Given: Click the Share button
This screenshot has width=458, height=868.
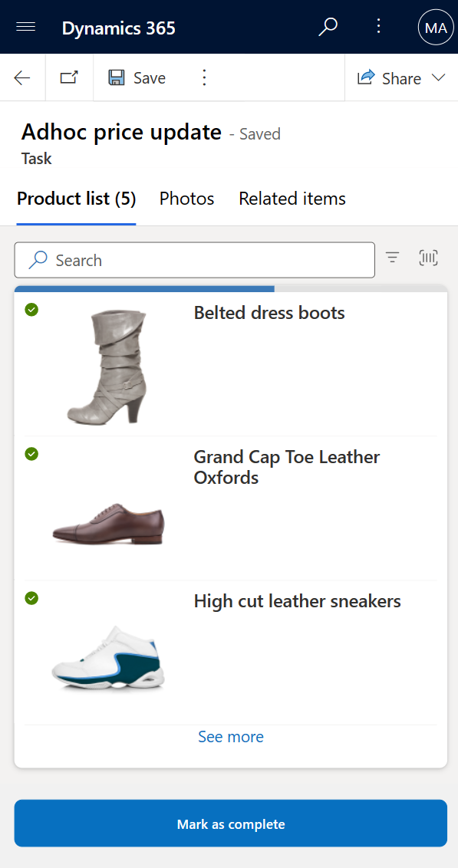Looking at the screenshot, I should click(x=389, y=79).
